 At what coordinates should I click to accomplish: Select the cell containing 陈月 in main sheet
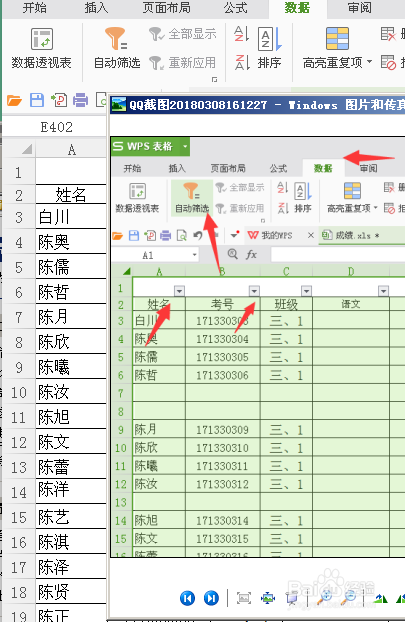(x=71, y=317)
